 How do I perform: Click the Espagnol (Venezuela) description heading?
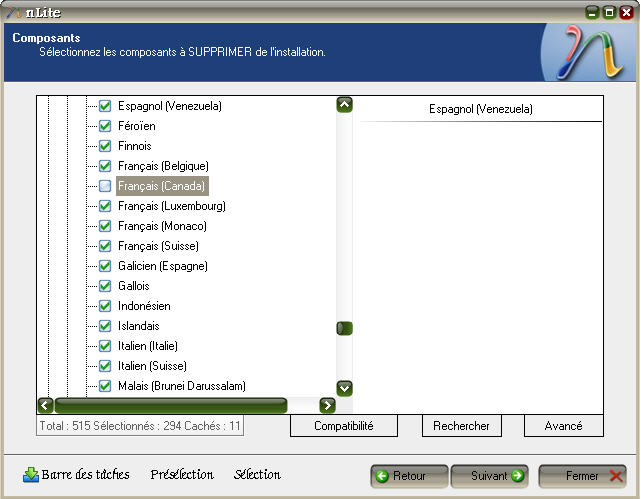coord(481,109)
